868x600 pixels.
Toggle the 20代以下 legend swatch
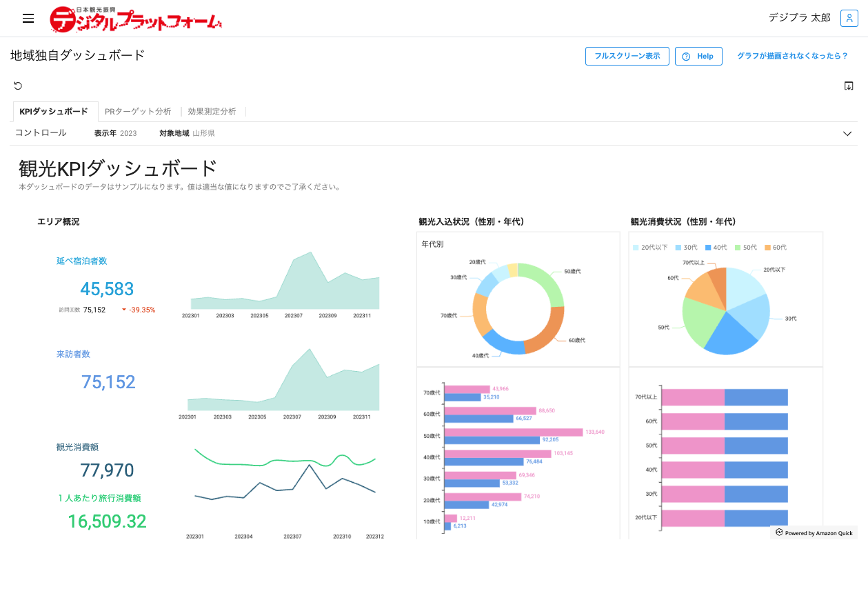point(636,247)
